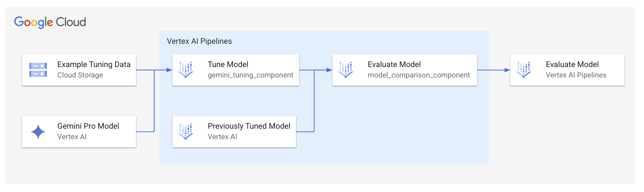This screenshot has width=644, height=192.
Task: Click the 'Vertex AI Pipelines' group heading
Action: (x=199, y=41)
